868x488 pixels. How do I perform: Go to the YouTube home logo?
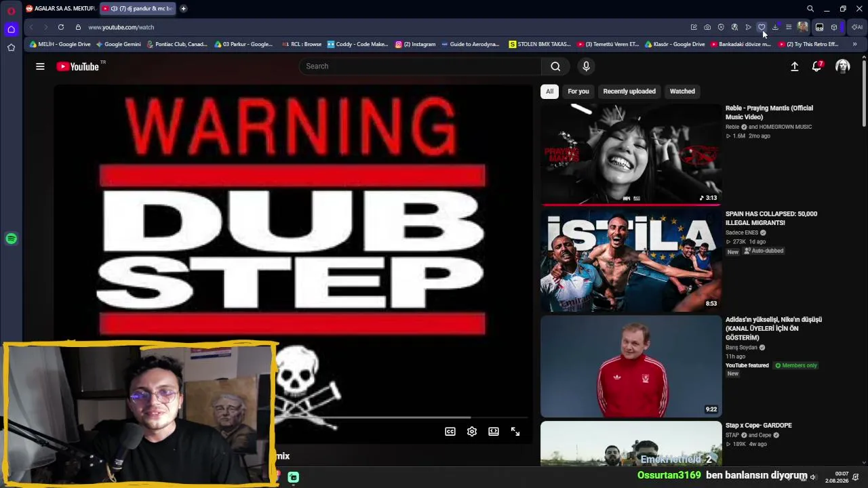pos(78,66)
